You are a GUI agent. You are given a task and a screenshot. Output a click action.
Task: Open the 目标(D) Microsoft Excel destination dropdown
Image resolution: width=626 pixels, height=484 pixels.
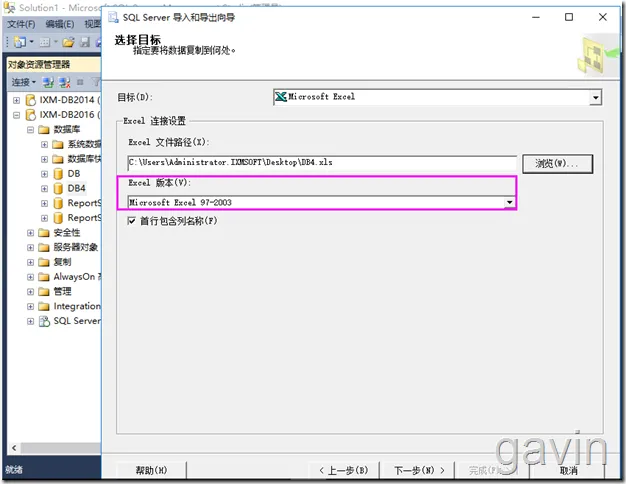click(x=596, y=97)
